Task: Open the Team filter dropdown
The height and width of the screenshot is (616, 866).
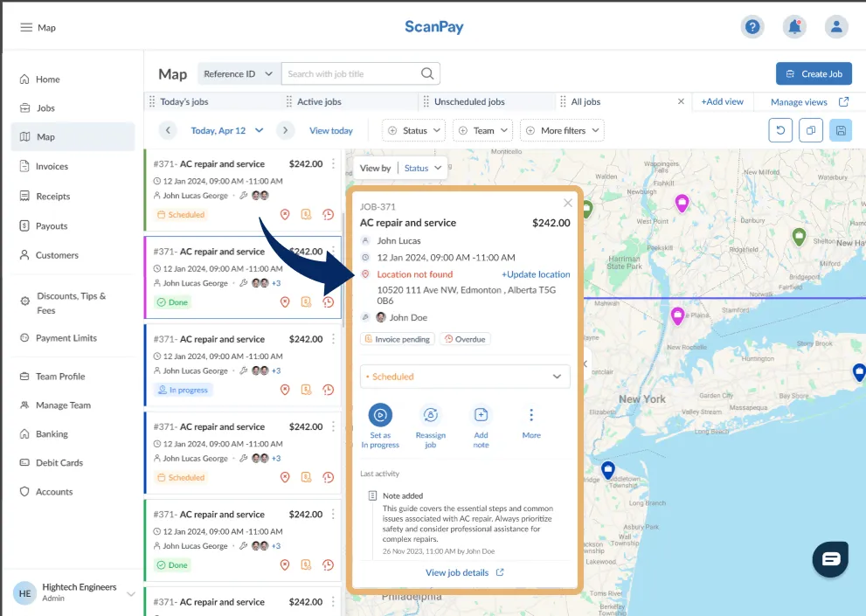Action: pyautogui.click(x=482, y=130)
